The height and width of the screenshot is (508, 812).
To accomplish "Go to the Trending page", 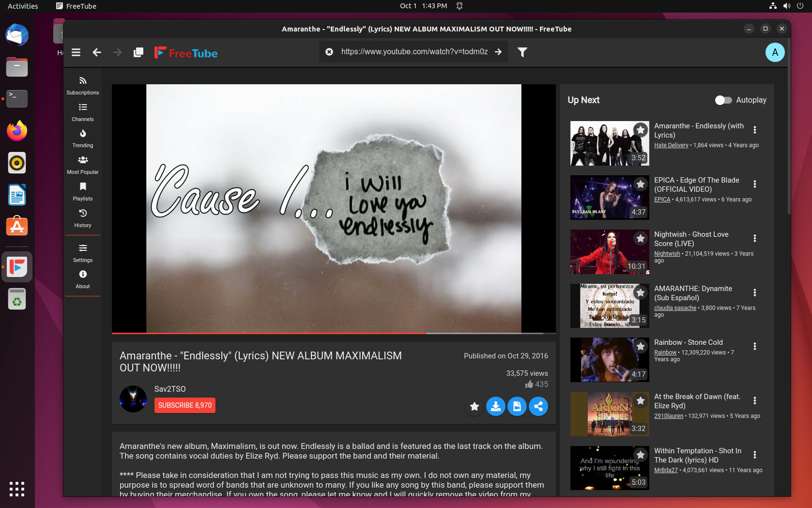I will tap(83, 139).
